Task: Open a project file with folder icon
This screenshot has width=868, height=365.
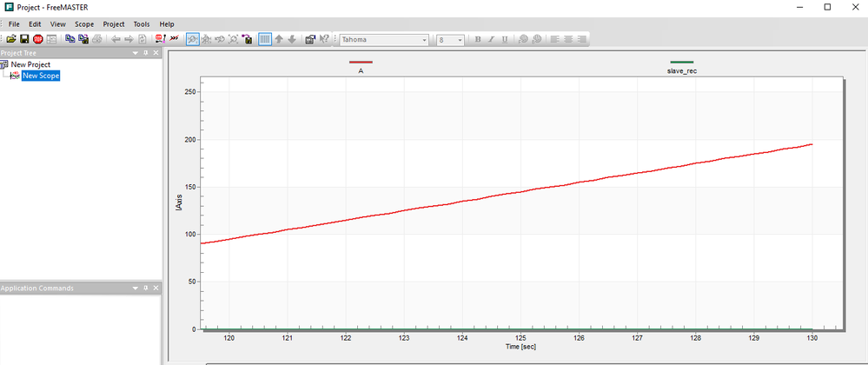Action: coord(11,39)
